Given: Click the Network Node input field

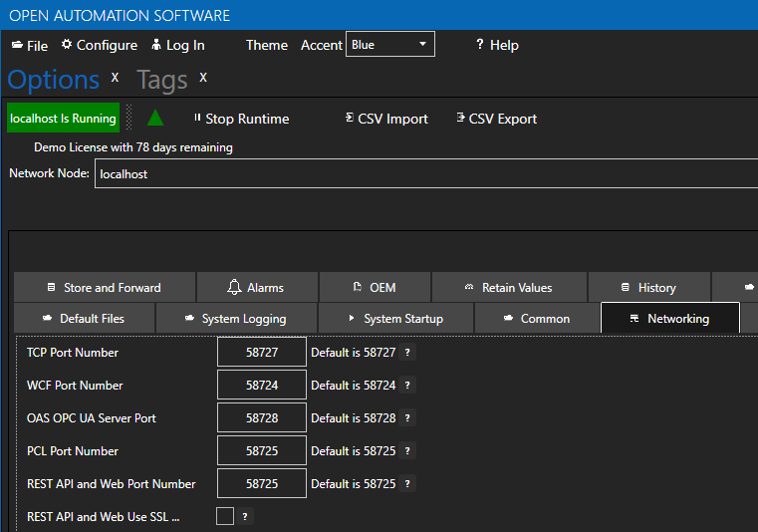Looking at the screenshot, I should pyautogui.click(x=426, y=173).
